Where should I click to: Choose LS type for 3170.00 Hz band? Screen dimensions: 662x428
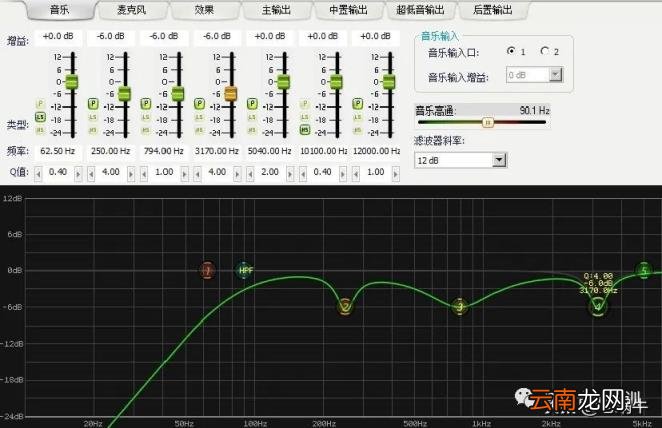point(199,117)
